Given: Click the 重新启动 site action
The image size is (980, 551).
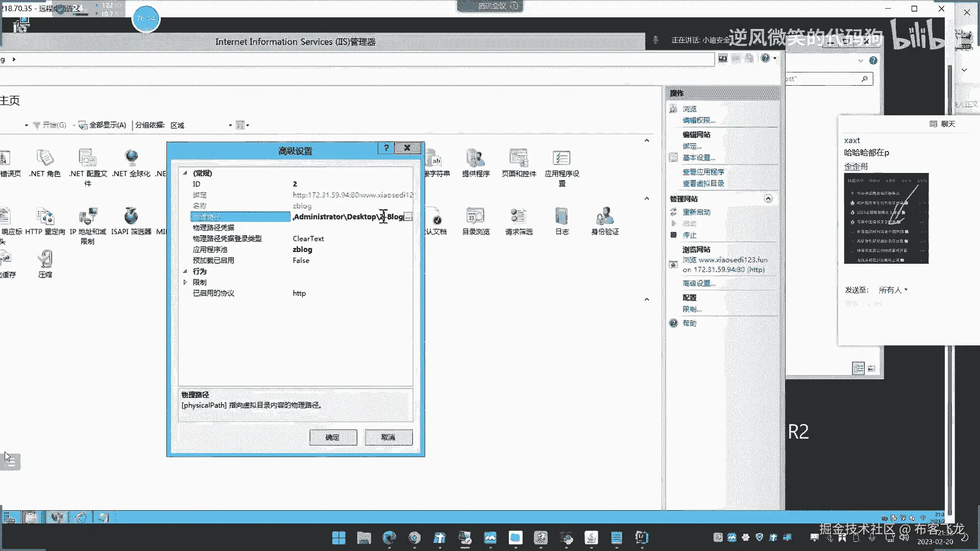Looking at the screenshot, I should pyautogui.click(x=696, y=212).
